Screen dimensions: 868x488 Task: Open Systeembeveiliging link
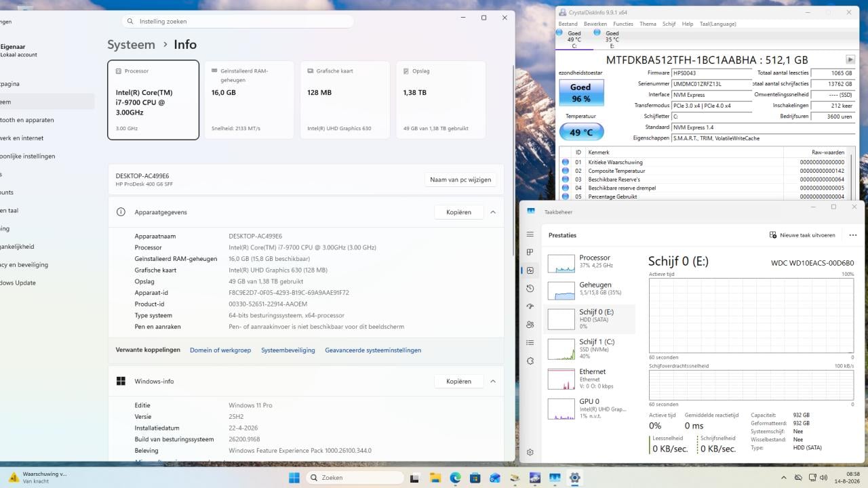pyautogui.click(x=288, y=350)
